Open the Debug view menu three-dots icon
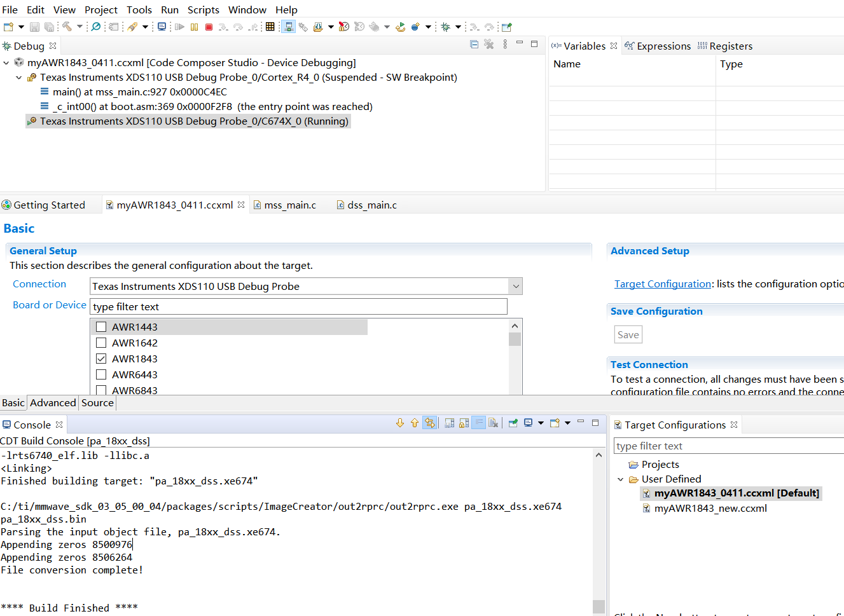 coord(505,44)
